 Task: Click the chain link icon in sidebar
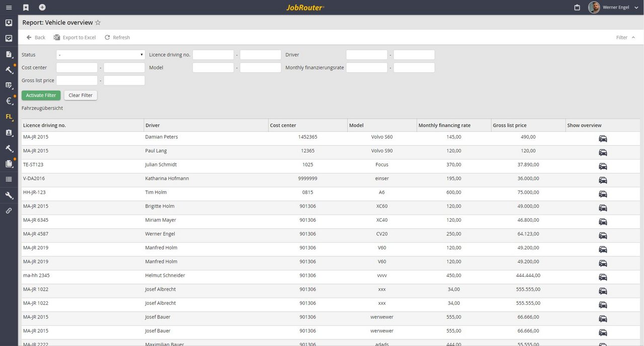point(9,211)
